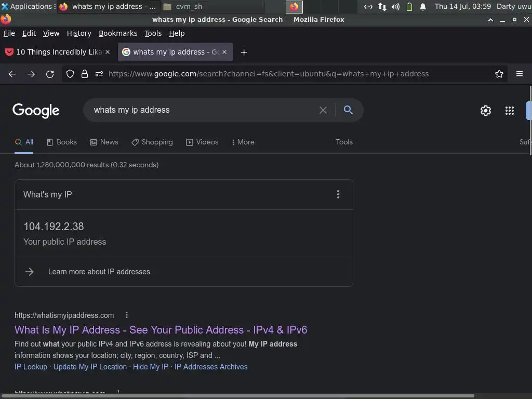Screen dimensions: 532x399
Task: Click the horizontal page scrollbar
Action: click(237, 396)
